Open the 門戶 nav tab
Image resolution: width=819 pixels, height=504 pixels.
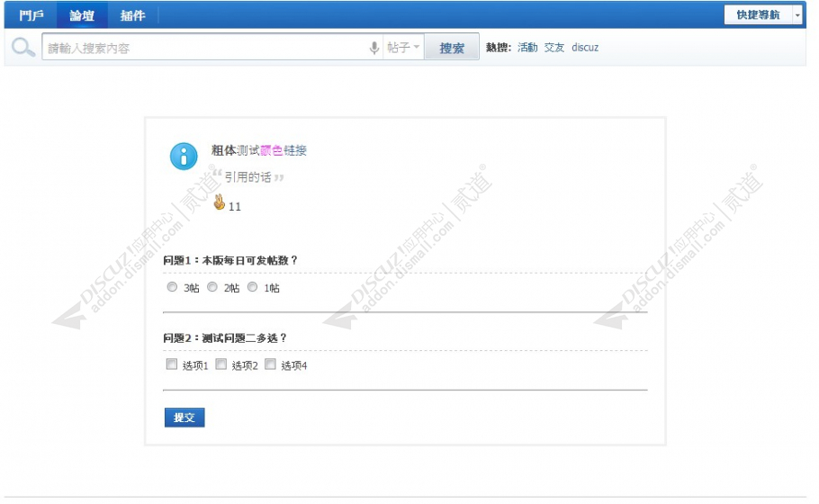pyautogui.click(x=31, y=15)
